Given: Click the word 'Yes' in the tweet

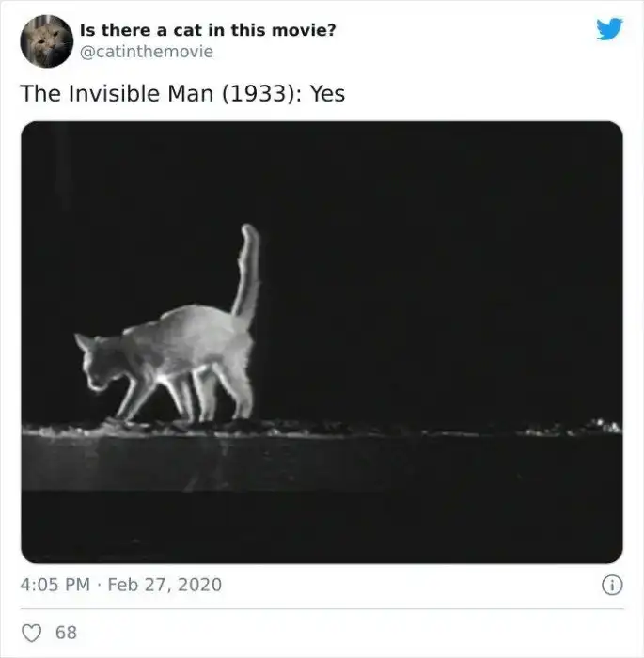Looking at the screenshot, I should click(x=326, y=94).
